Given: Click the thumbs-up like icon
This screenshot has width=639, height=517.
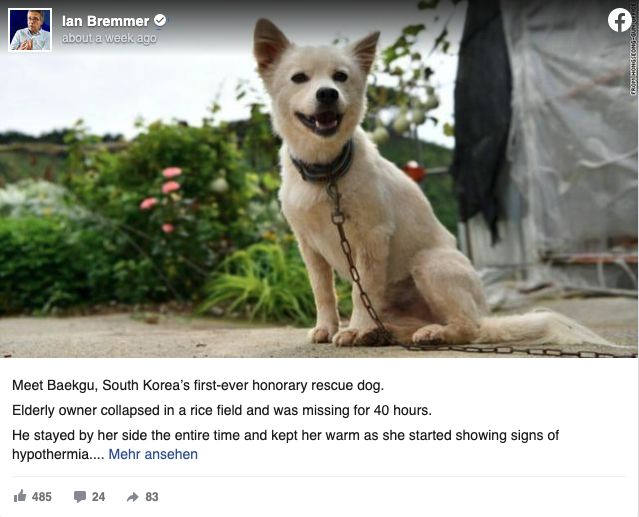Looking at the screenshot, I should [x=20, y=496].
